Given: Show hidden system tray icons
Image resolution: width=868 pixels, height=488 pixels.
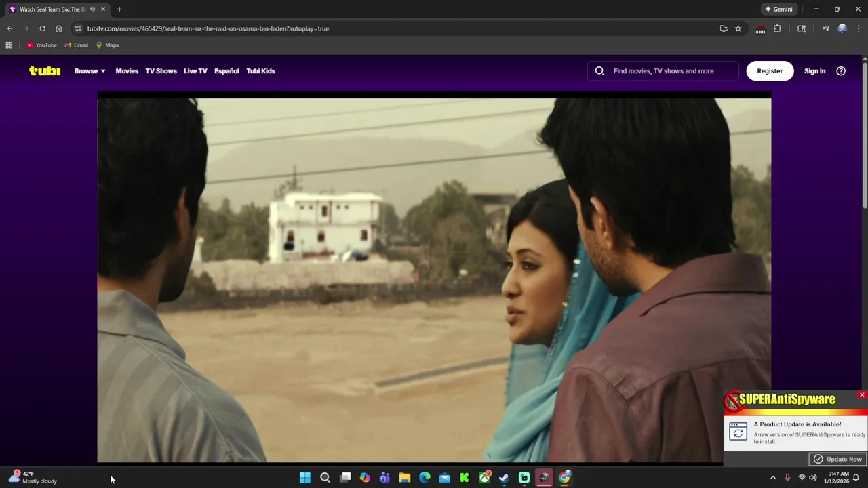Looking at the screenshot, I should tap(773, 478).
